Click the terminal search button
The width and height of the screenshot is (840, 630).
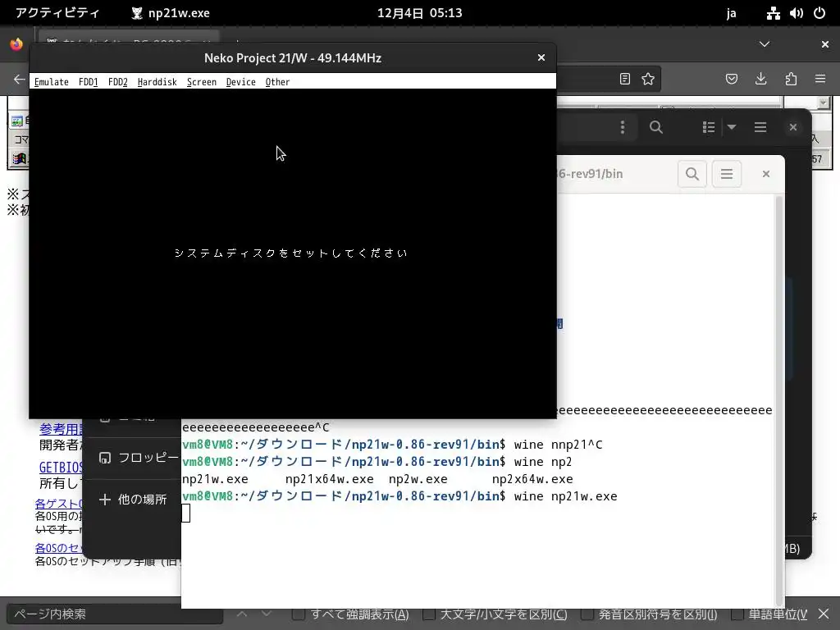692,174
